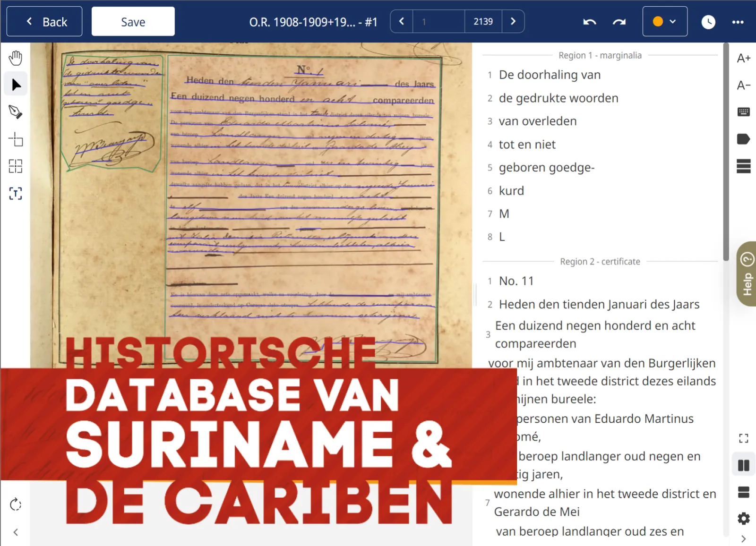Select the text region bracket tool
Viewport: 756px width, 546px height.
[16, 193]
